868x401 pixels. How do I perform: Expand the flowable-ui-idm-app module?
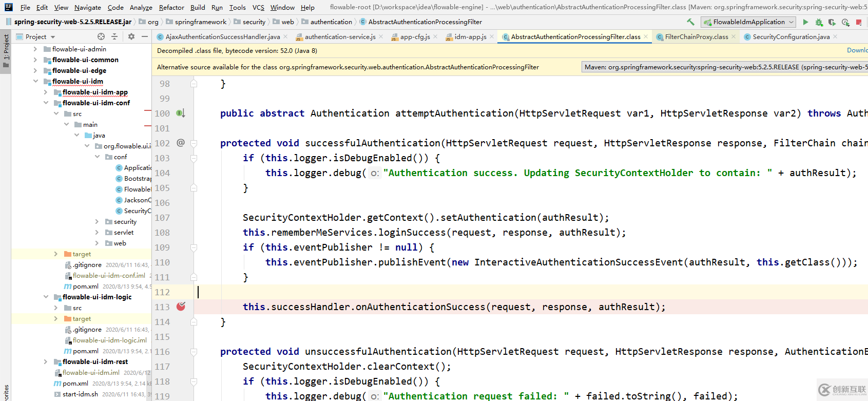pos(46,92)
